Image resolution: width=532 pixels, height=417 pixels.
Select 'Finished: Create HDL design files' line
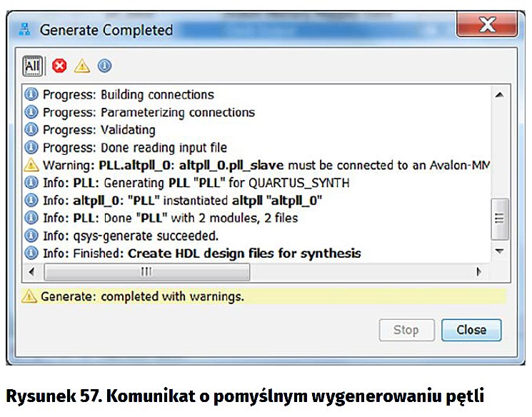(x=200, y=253)
